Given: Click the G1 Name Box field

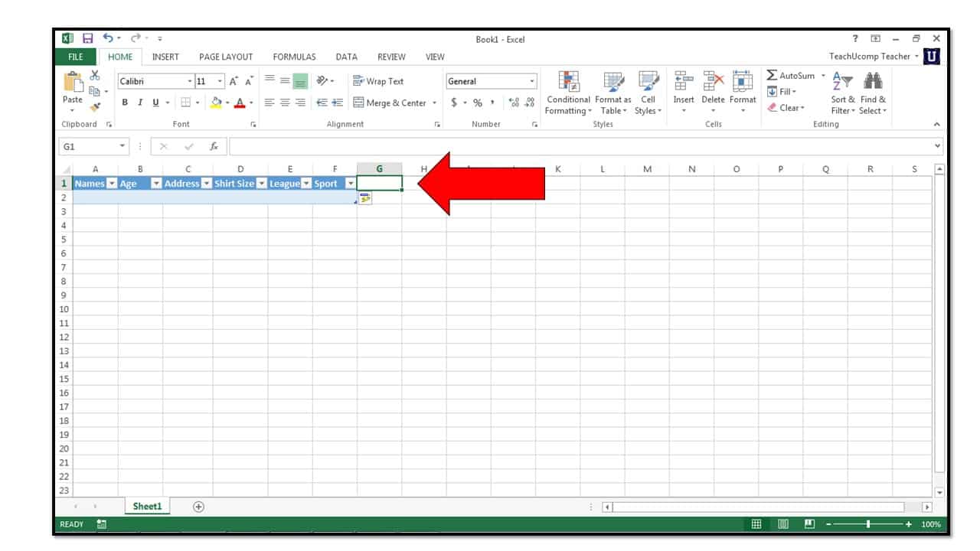Looking at the screenshot, I should click(x=87, y=146).
